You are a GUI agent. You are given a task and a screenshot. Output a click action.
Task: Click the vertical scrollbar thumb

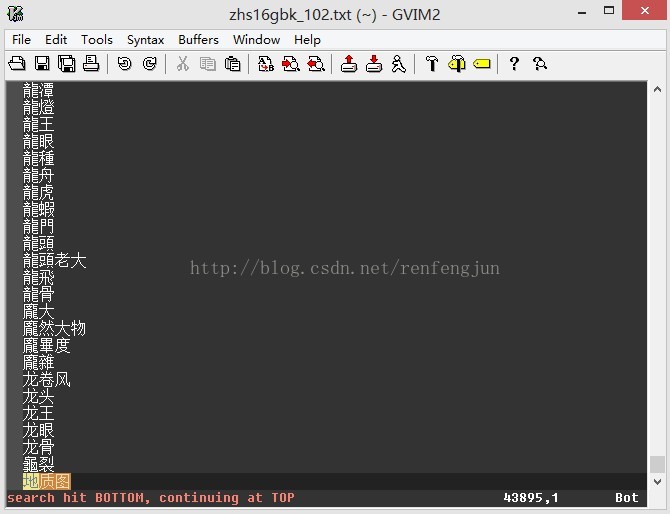(657, 465)
